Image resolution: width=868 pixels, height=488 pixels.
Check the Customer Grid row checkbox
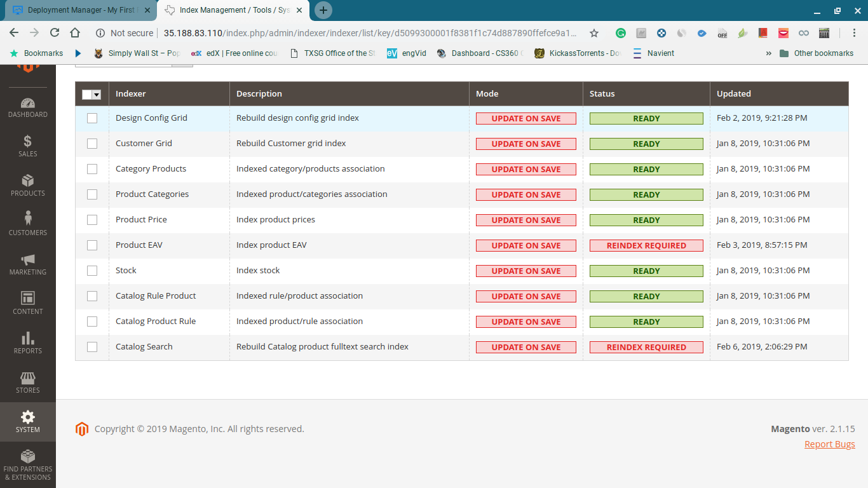(x=92, y=144)
